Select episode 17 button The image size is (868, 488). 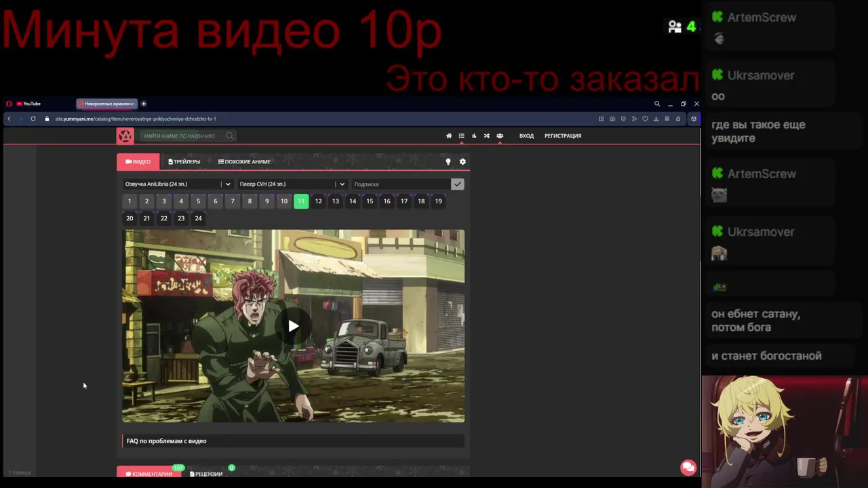[x=404, y=201]
